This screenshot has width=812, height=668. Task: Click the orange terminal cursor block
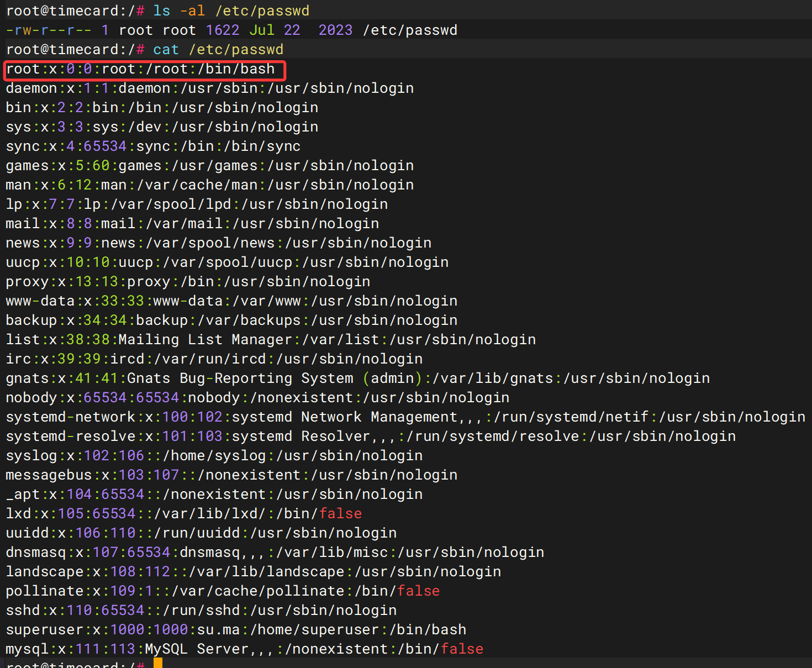(158, 662)
